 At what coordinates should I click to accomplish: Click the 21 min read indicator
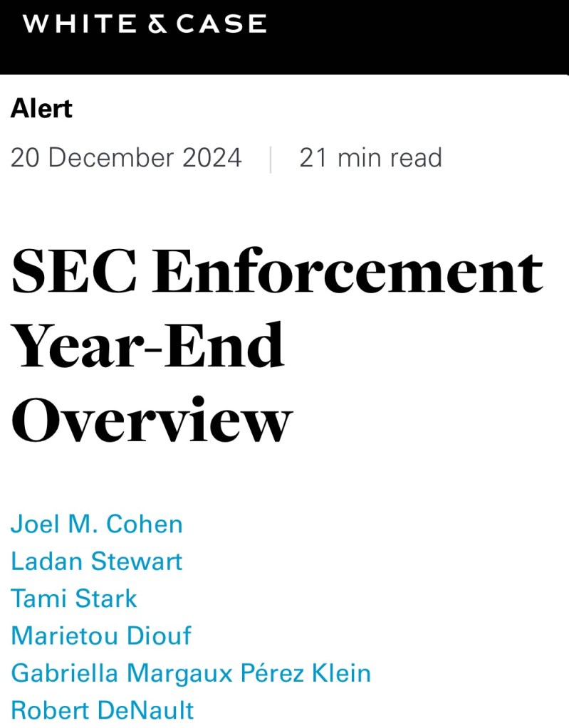370,157
